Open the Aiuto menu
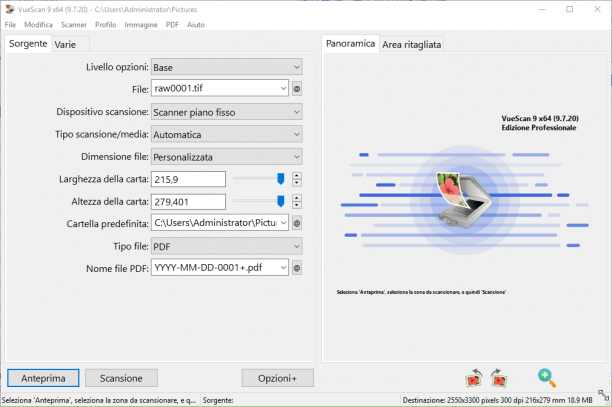 click(x=196, y=25)
